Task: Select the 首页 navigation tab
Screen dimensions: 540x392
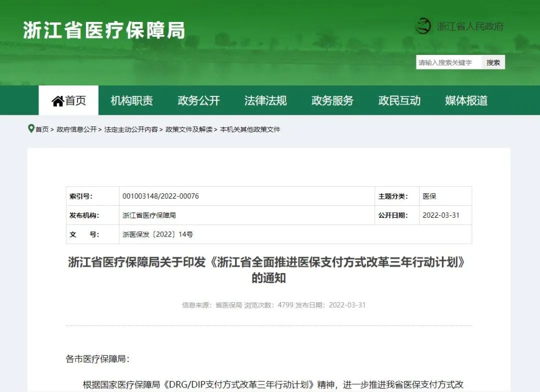Action: click(x=68, y=100)
